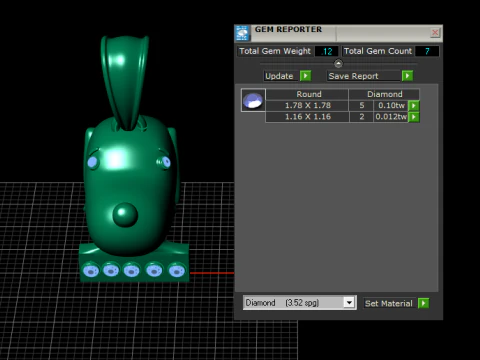Close the Gem Reporter window

[x=435, y=33]
